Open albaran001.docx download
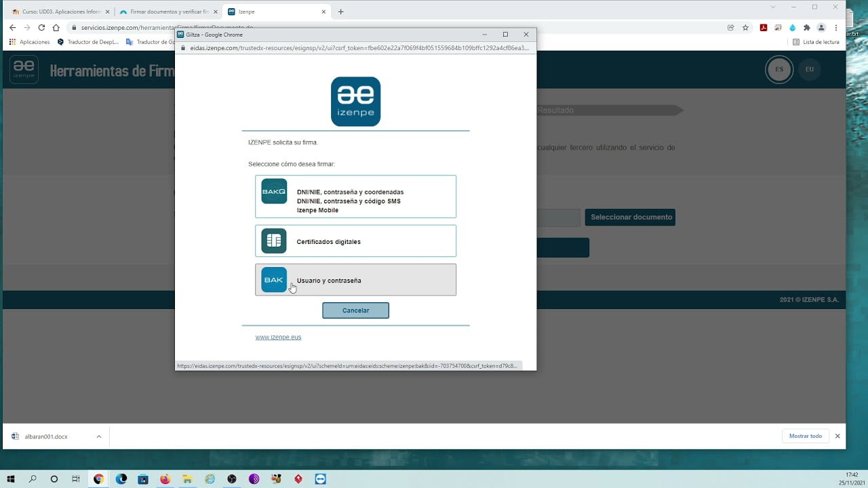The height and width of the screenshot is (488, 868). pos(46,436)
